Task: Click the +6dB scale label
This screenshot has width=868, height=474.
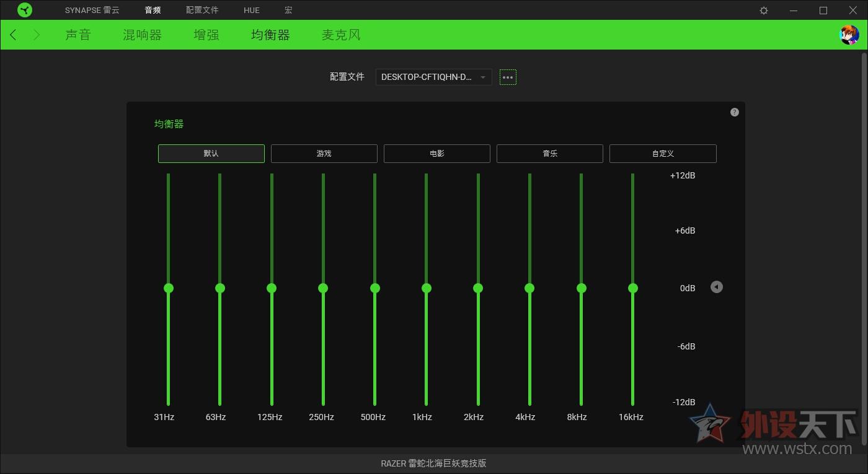Action: 685,230
